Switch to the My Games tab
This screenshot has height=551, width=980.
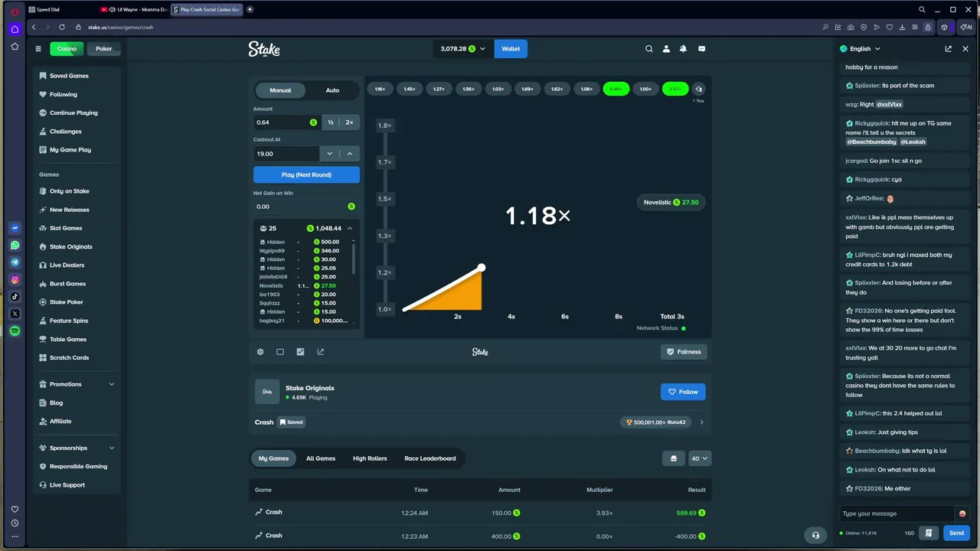click(273, 458)
